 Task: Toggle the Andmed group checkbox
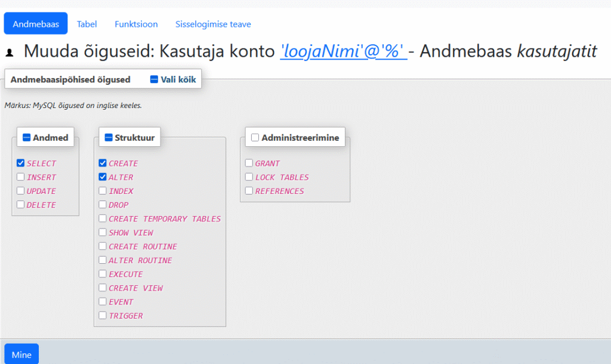pyautogui.click(x=26, y=137)
